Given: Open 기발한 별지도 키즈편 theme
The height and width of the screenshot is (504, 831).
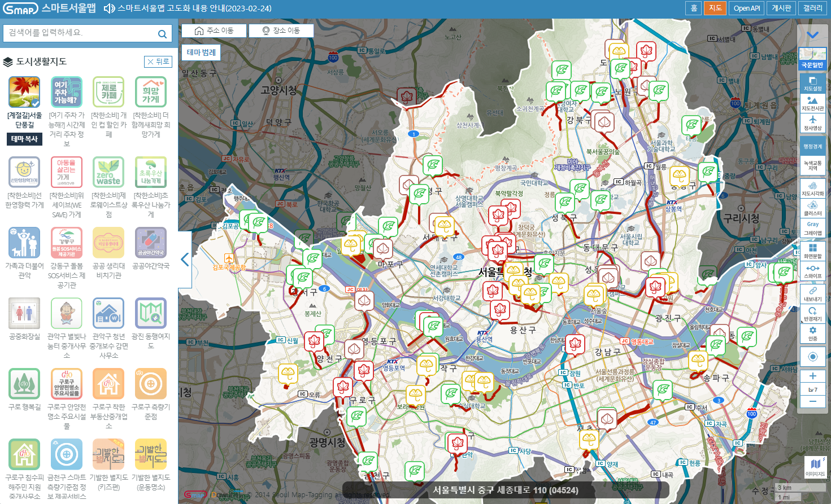Looking at the screenshot, I should coord(108,454).
